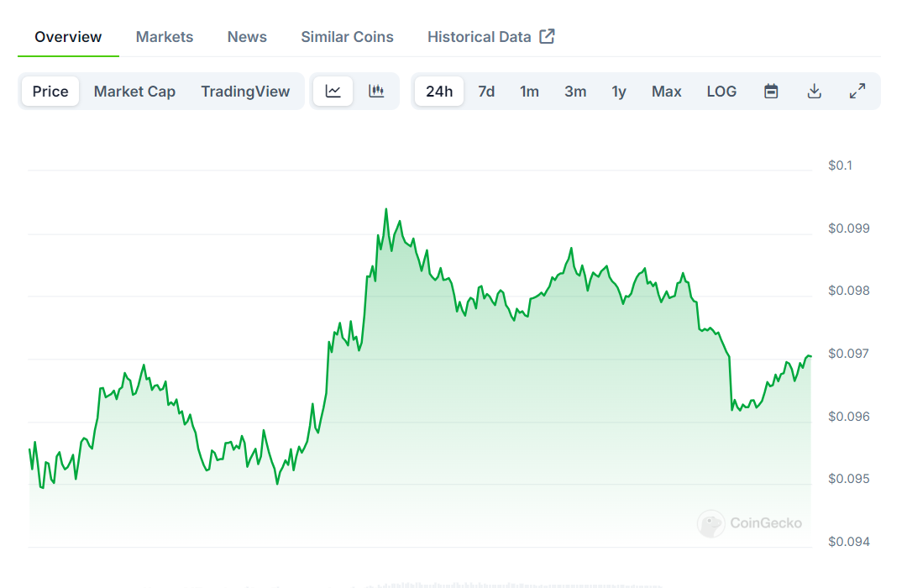Switch to line chart view icon
The height and width of the screenshot is (588, 907).
(333, 92)
